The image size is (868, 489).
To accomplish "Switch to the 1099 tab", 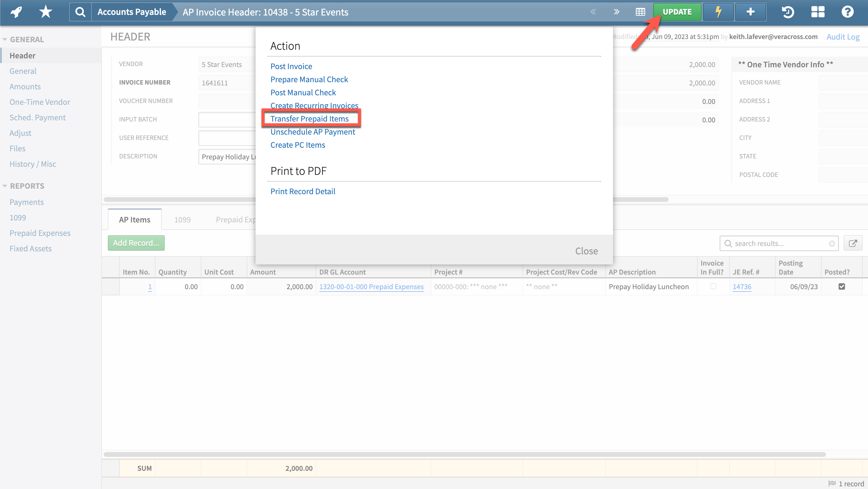I will point(182,219).
